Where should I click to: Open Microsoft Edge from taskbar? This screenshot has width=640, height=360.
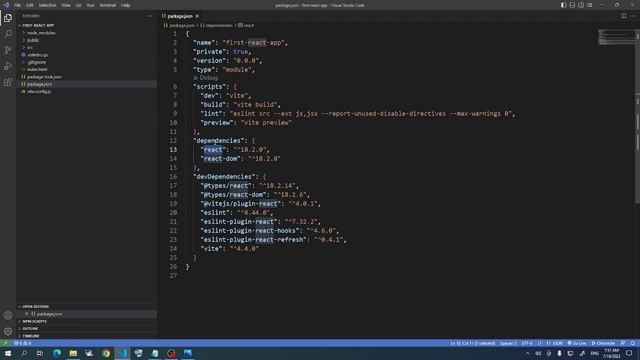pyautogui.click(x=57, y=353)
